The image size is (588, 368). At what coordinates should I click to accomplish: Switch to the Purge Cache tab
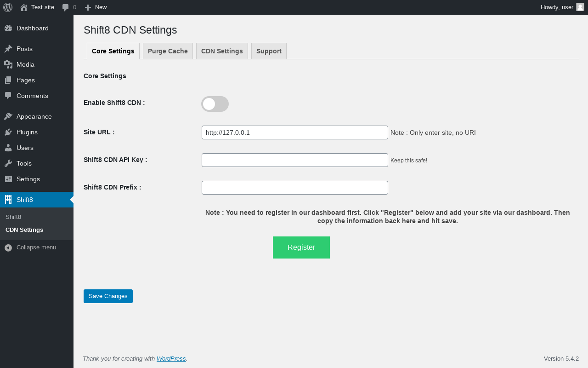click(168, 51)
